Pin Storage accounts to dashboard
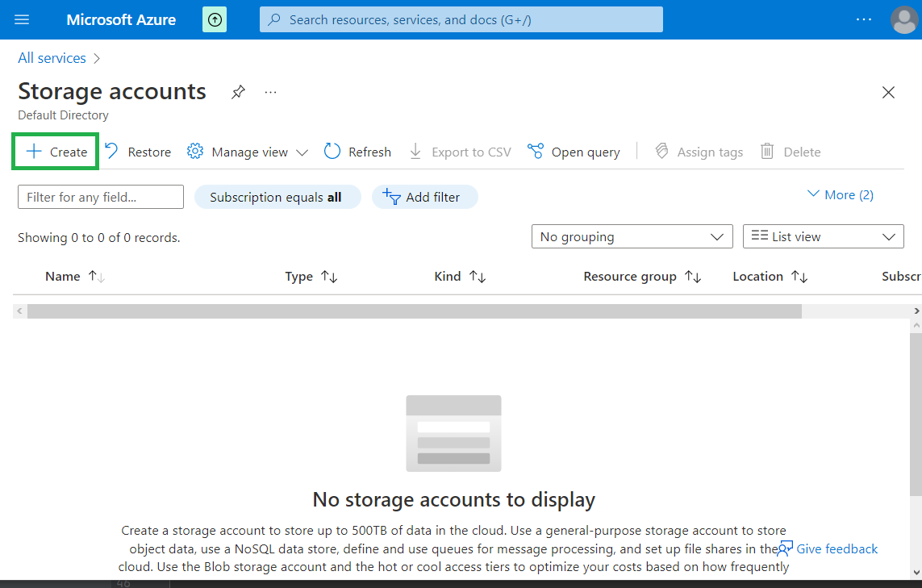 (x=238, y=92)
